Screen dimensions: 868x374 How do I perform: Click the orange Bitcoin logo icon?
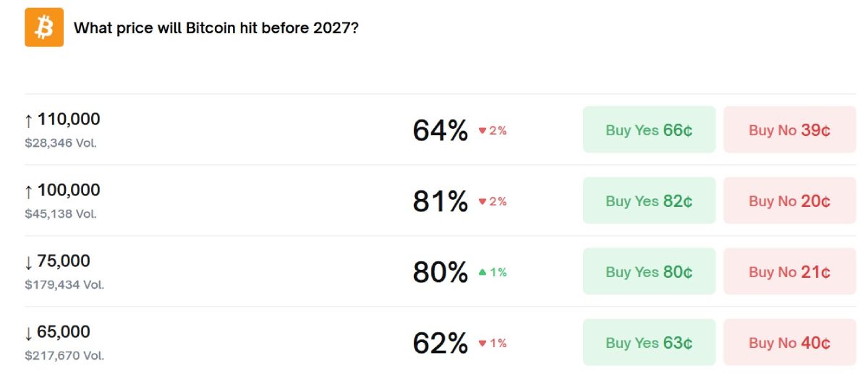pyautogui.click(x=44, y=27)
